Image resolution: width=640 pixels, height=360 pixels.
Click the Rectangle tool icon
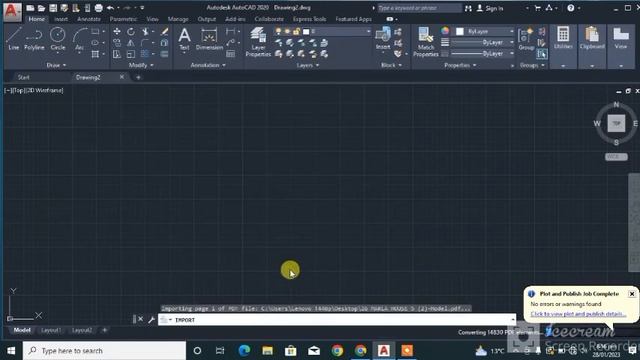click(x=95, y=31)
